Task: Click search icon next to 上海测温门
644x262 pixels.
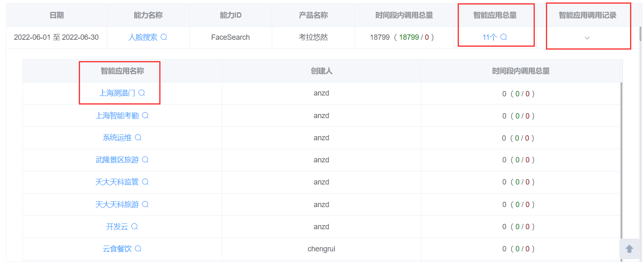Action: [x=142, y=93]
